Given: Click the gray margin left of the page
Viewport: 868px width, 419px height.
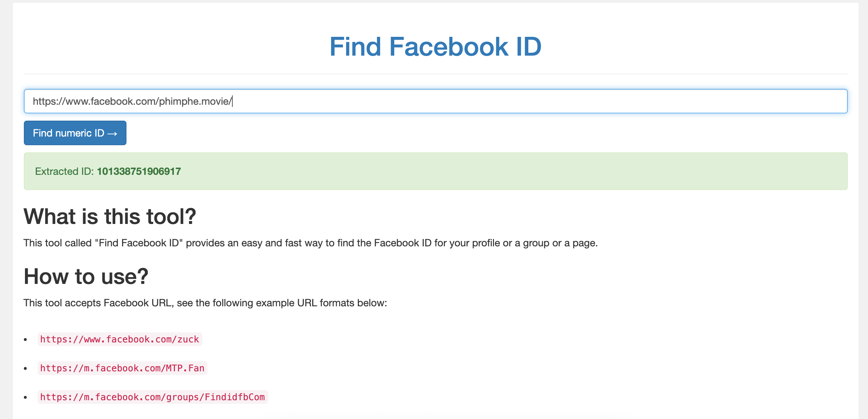Looking at the screenshot, I should [x=6, y=217].
